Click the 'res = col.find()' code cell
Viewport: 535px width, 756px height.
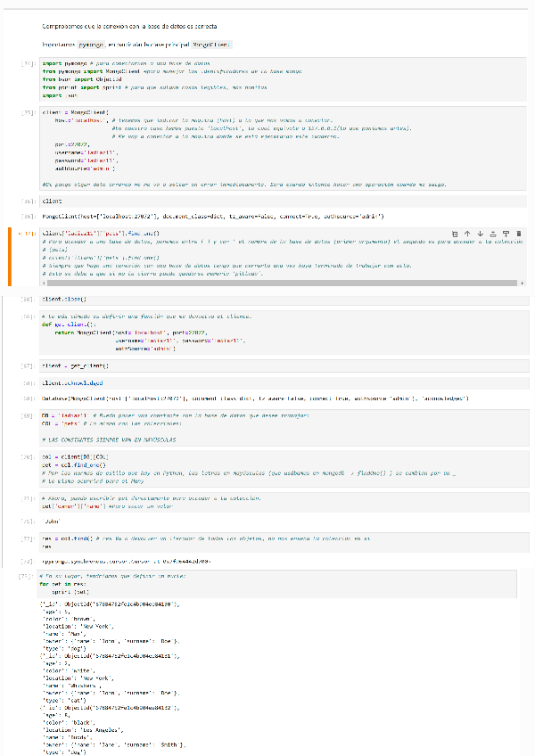pyautogui.click(x=267, y=544)
